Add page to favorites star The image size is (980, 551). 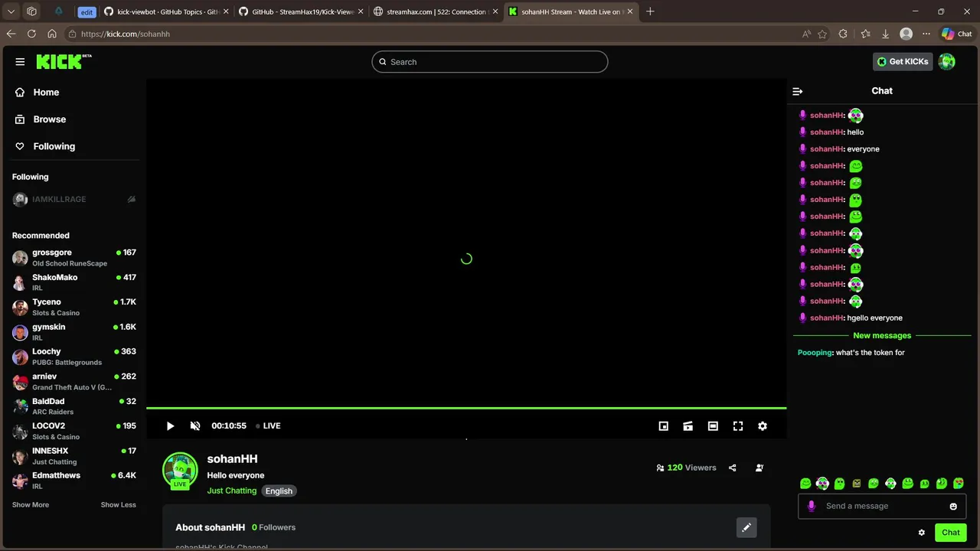click(x=822, y=34)
